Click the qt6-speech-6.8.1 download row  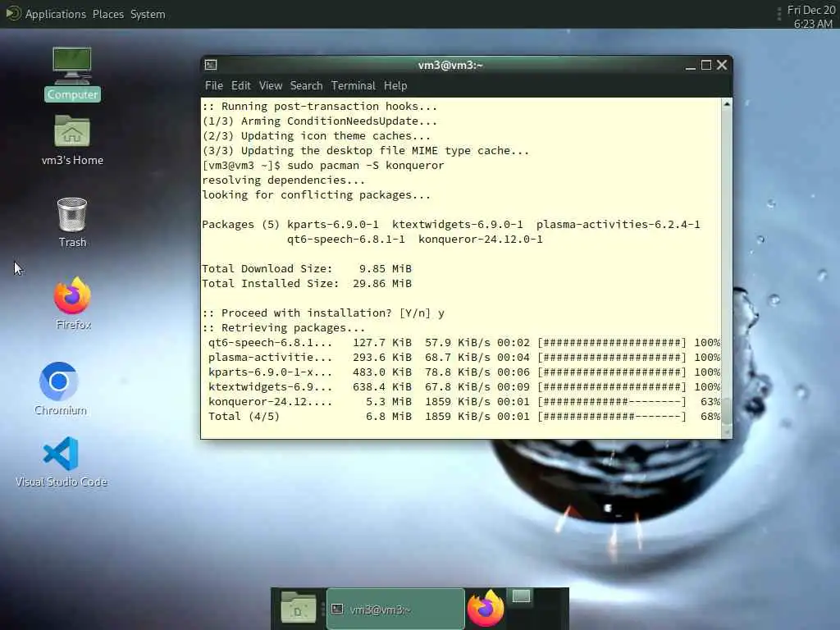[x=464, y=343]
